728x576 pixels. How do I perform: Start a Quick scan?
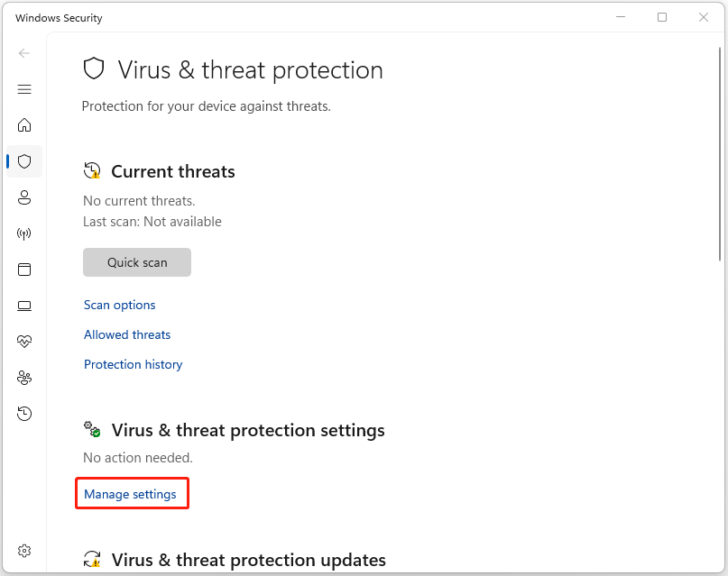click(x=136, y=261)
